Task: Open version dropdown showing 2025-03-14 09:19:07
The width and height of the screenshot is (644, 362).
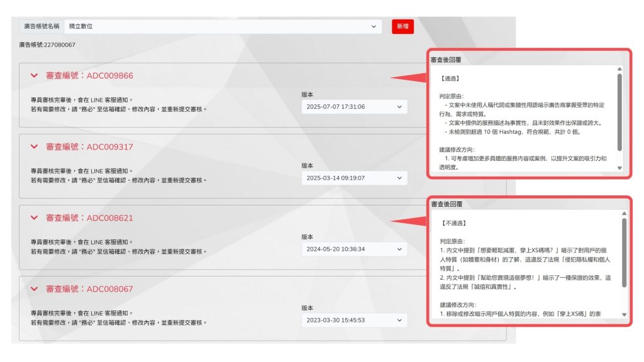Action: [354, 178]
